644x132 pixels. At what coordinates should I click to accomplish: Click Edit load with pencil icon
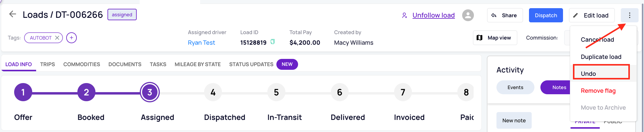(x=592, y=15)
